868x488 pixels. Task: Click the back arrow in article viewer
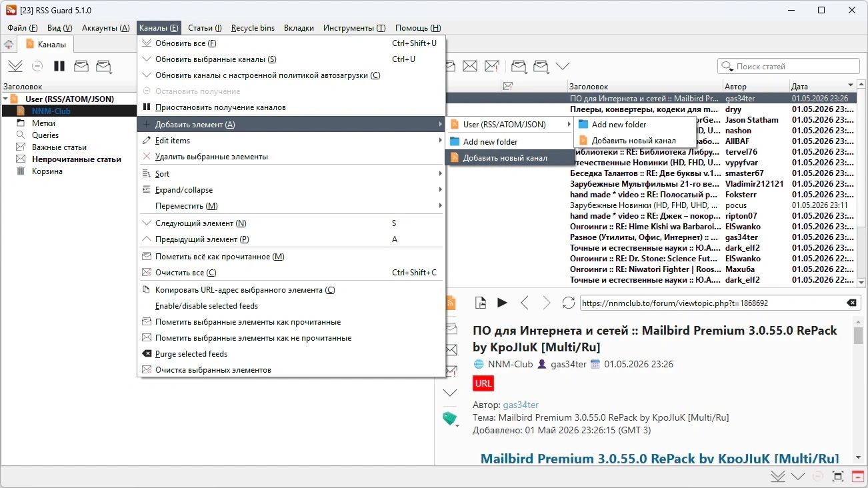[x=525, y=303]
